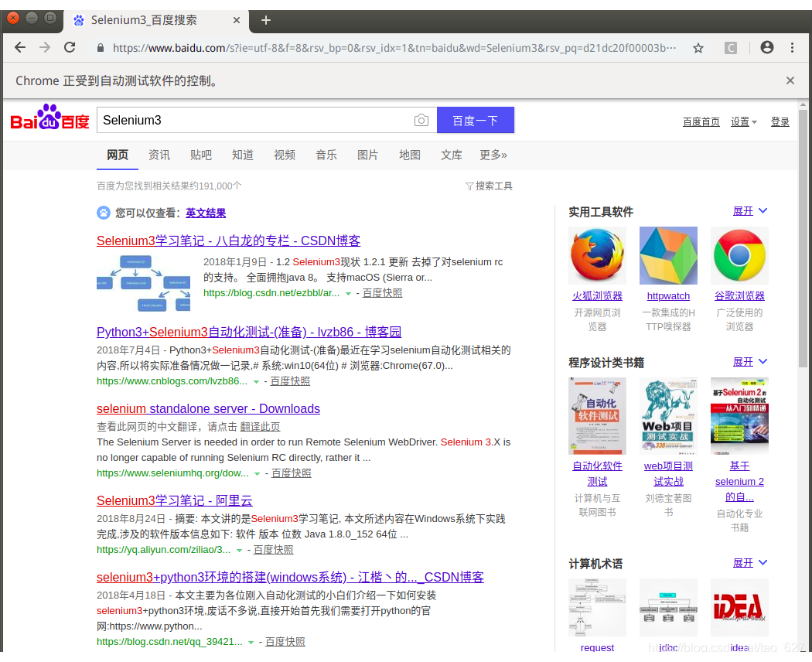Click the Chrome browser icon thumbnail
The height and width of the screenshot is (662, 812).
tap(739, 255)
